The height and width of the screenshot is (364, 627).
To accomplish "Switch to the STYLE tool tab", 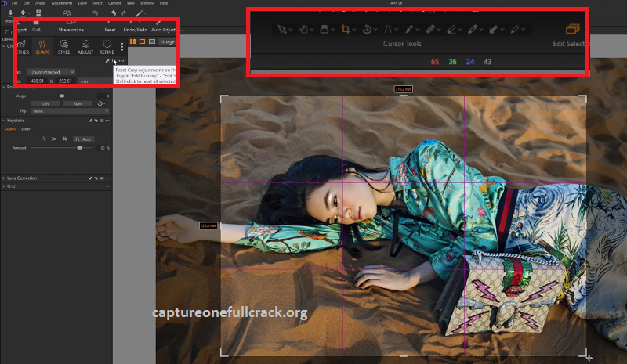I will click(63, 47).
